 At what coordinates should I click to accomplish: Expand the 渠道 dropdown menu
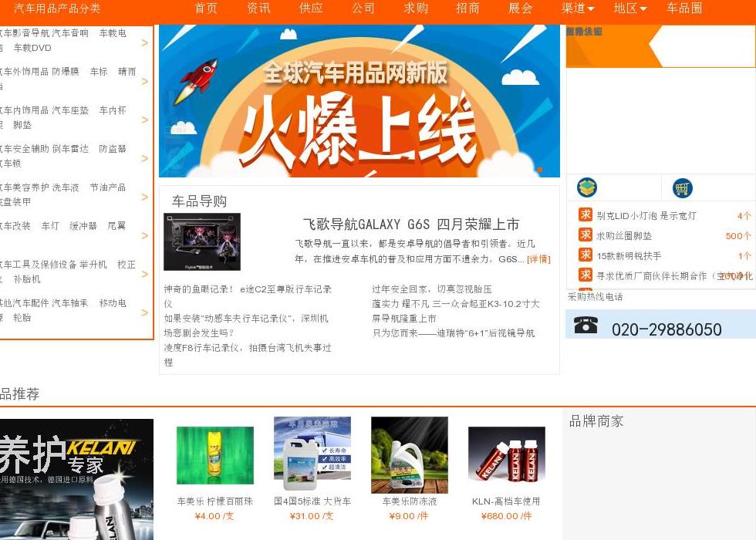click(578, 8)
